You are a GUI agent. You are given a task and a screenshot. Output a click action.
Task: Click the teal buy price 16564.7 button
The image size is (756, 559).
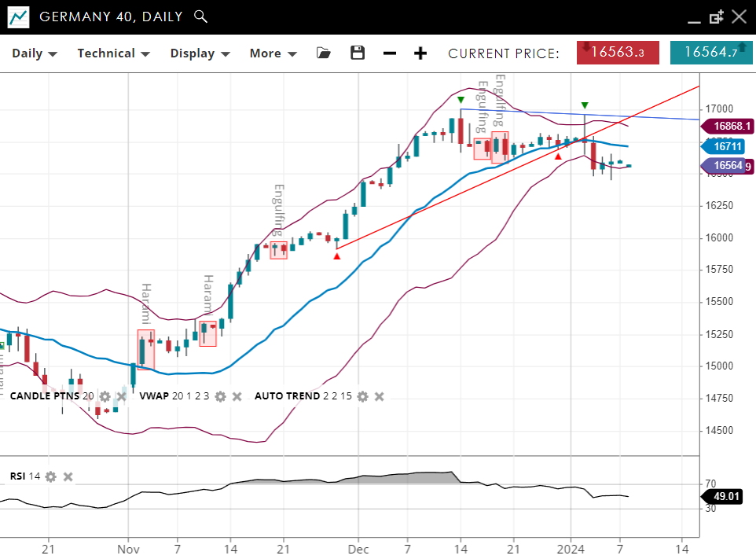[x=710, y=53]
